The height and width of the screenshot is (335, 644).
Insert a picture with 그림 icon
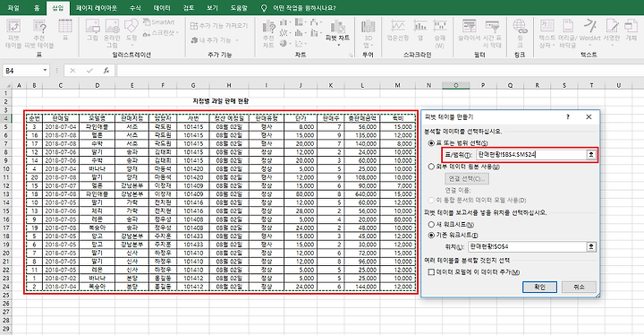point(92,30)
